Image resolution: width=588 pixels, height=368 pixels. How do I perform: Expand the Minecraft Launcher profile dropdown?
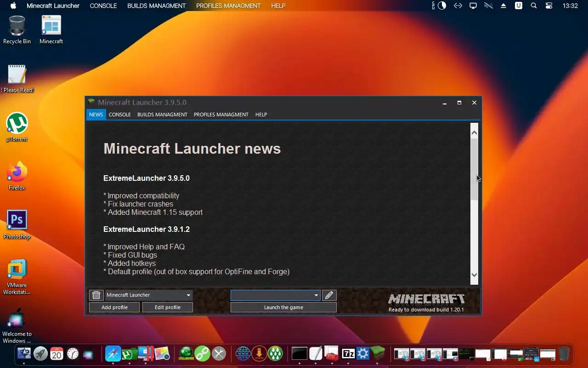188,295
